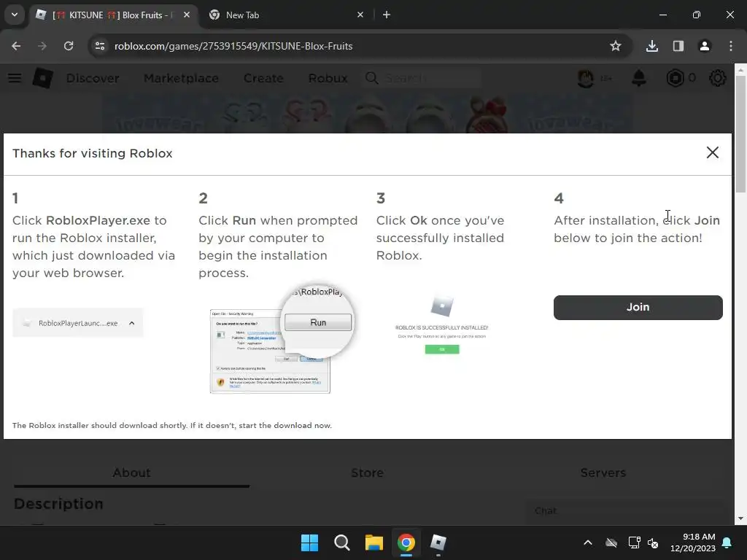Select the Servers tab

603,472
